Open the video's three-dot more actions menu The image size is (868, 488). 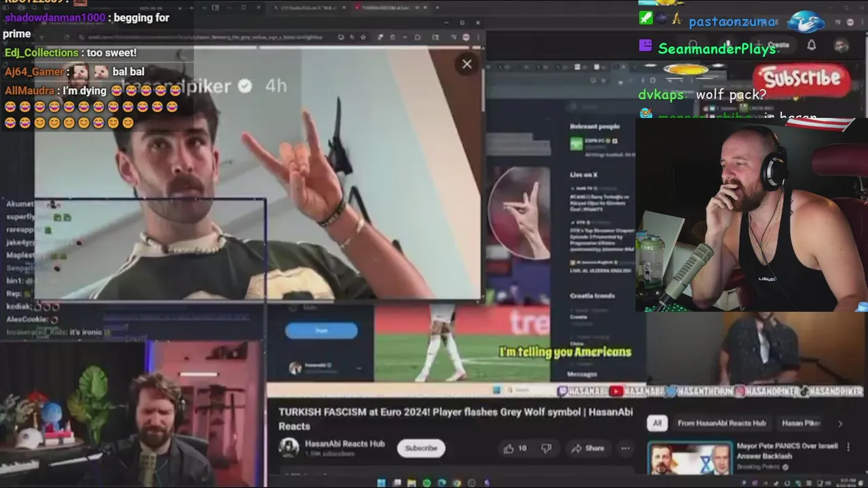tap(625, 448)
